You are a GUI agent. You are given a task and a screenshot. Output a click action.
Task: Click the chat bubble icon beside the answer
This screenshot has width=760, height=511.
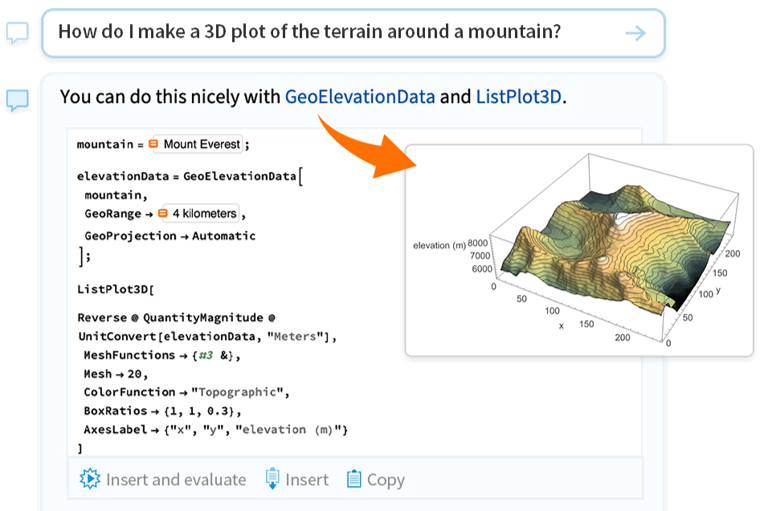(x=17, y=100)
